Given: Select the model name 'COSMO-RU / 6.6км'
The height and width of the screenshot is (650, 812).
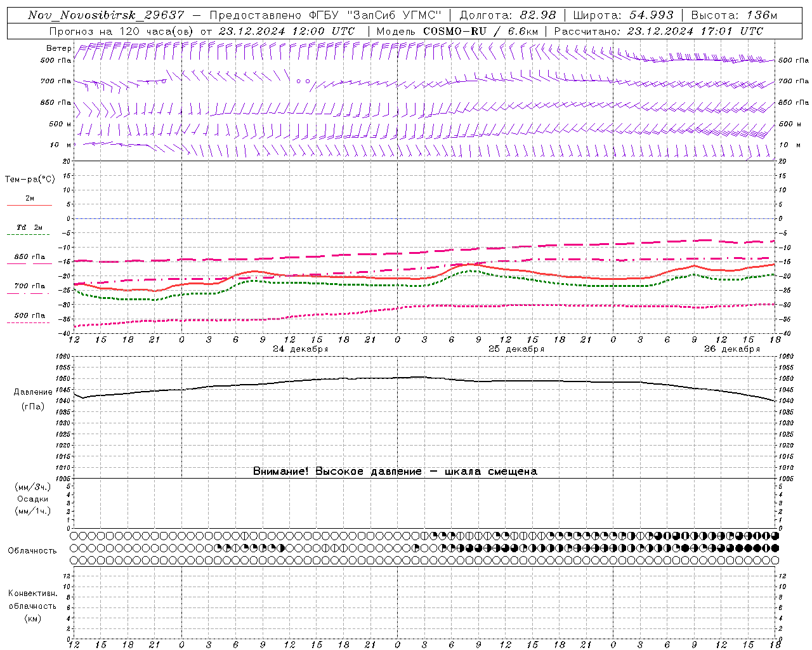Looking at the screenshot, I should 480,31.
